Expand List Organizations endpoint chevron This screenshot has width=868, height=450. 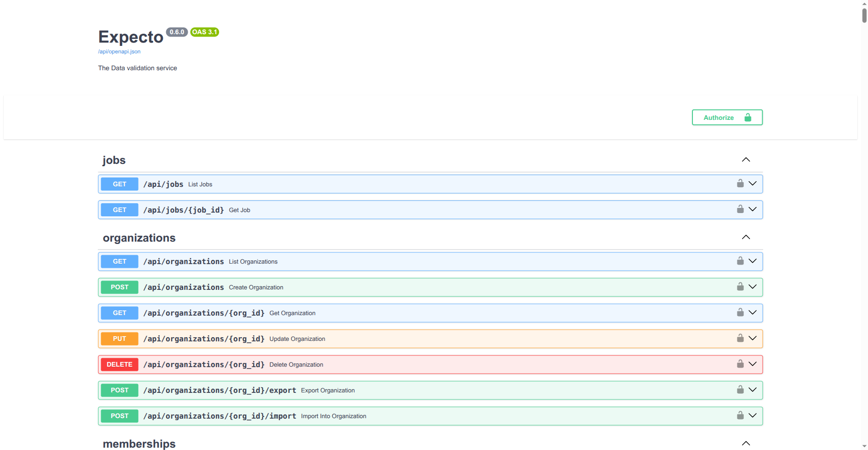(x=752, y=261)
